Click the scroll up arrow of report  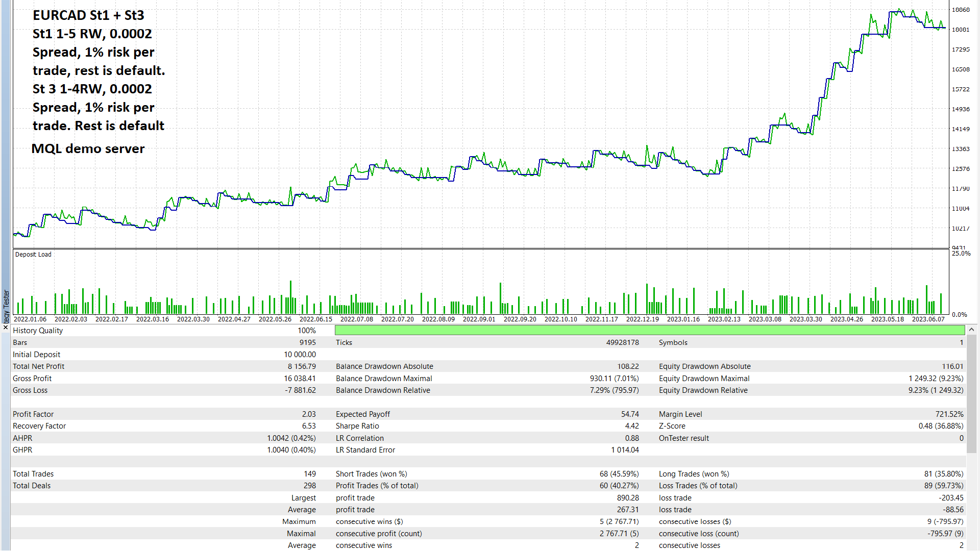[x=971, y=330]
